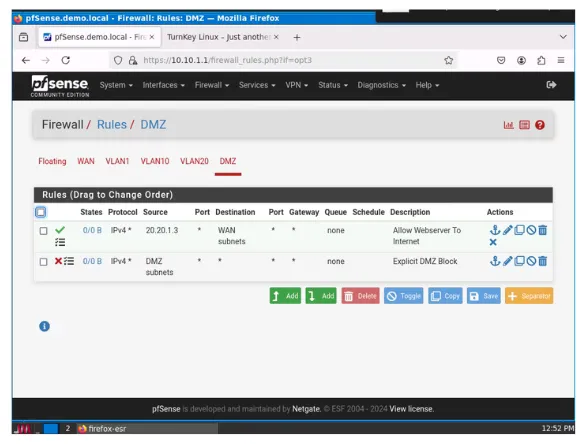This screenshot has height=444, width=587.
Task: Expand the VPN menu
Action: 297,85
